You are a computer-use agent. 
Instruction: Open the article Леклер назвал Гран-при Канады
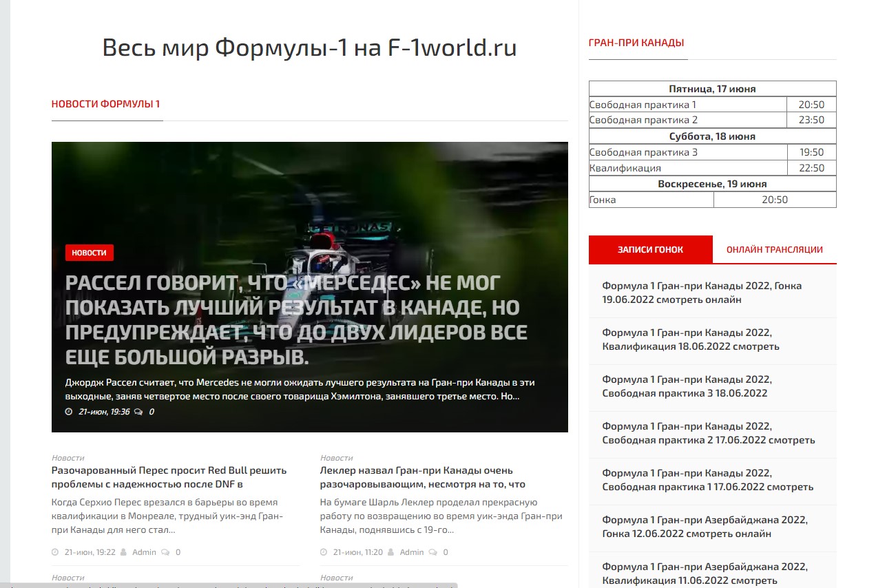pyautogui.click(x=423, y=477)
